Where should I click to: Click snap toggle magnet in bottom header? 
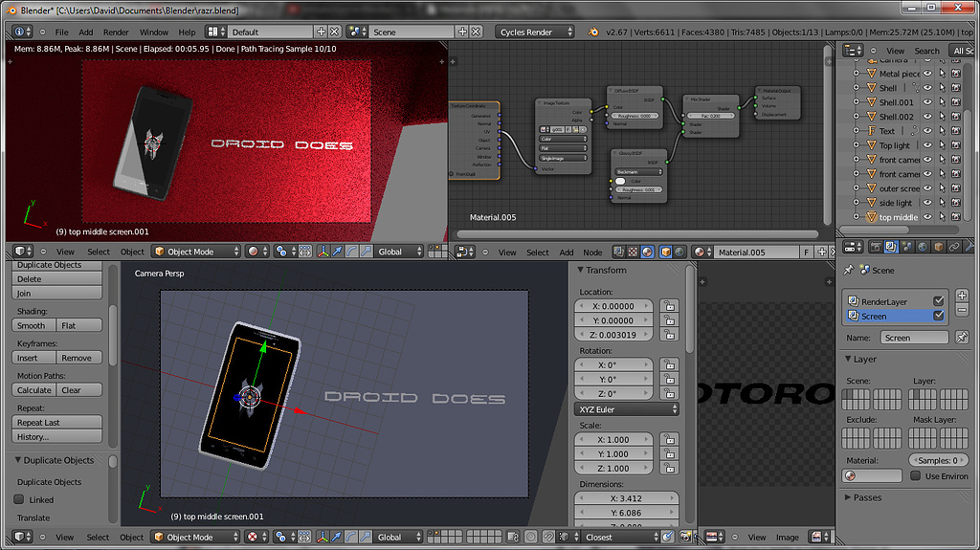(x=548, y=537)
